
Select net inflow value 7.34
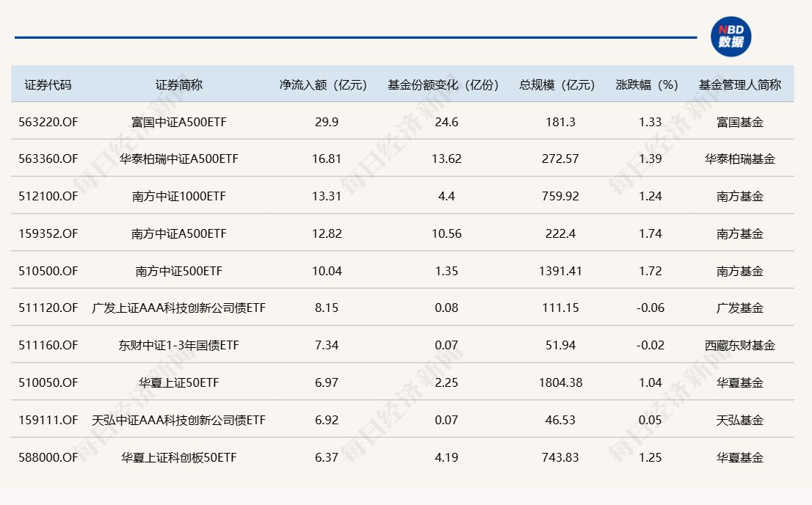(x=327, y=345)
